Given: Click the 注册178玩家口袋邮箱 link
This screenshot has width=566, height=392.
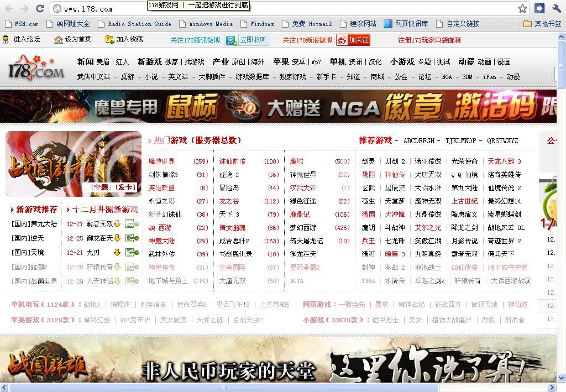Looking at the screenshot, I should (x=429, y=40).
